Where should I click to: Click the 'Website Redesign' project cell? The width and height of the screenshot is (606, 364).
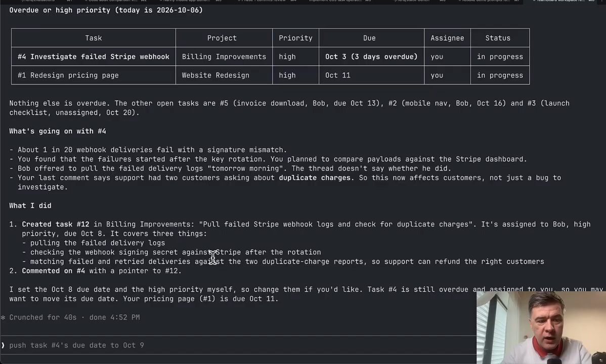pos(224,75)
